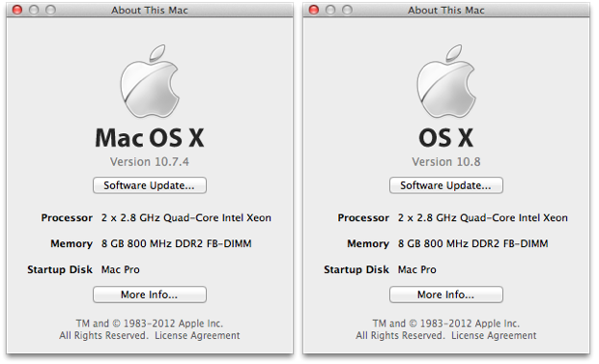Click More Info in the Mac OS X window
The width and height of the screenshot is (599, 364).
coord(150,294)
